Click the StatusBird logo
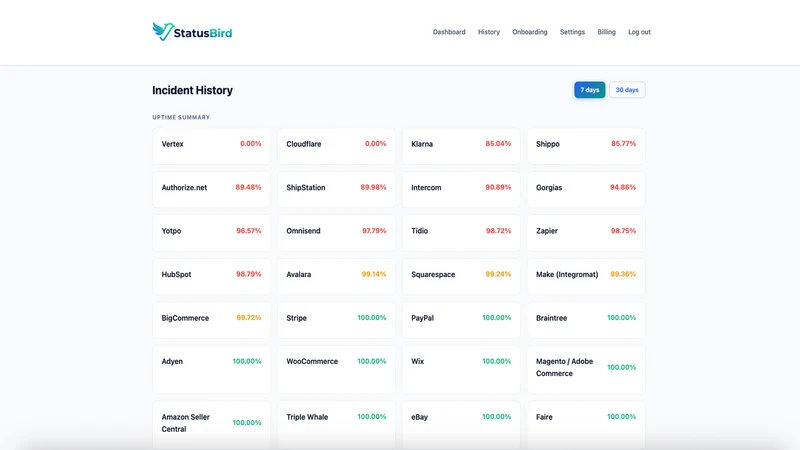The width and height of the screenshot is (800, 450). point(192,32)
